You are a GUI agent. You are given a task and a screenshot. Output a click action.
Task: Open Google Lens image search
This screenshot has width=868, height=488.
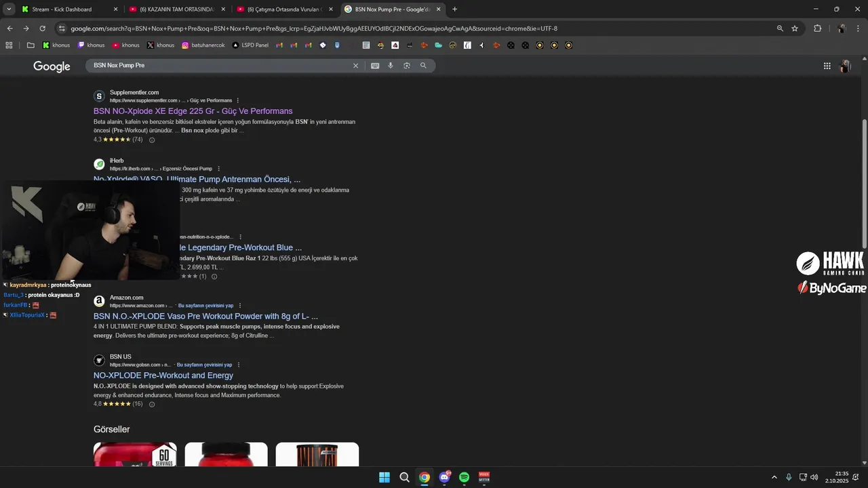pos(407,66)
